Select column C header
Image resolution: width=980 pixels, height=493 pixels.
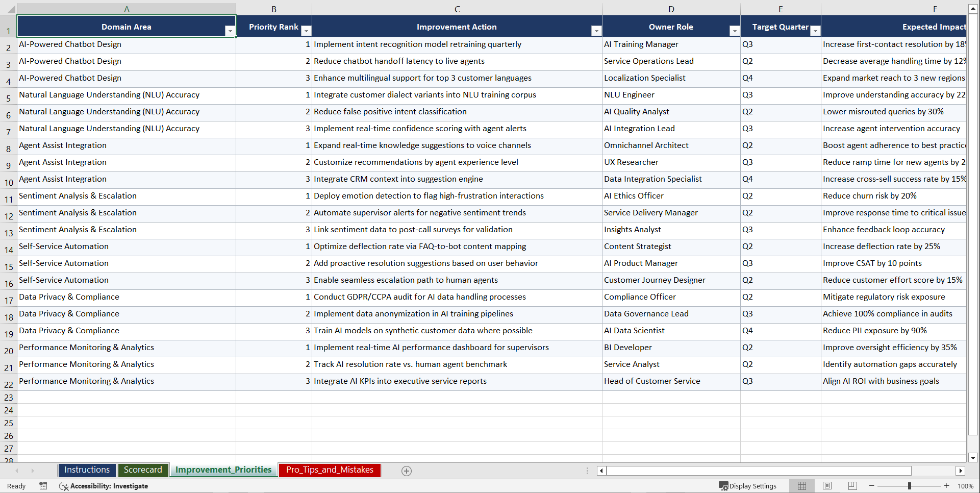click(x=457, y=8)
